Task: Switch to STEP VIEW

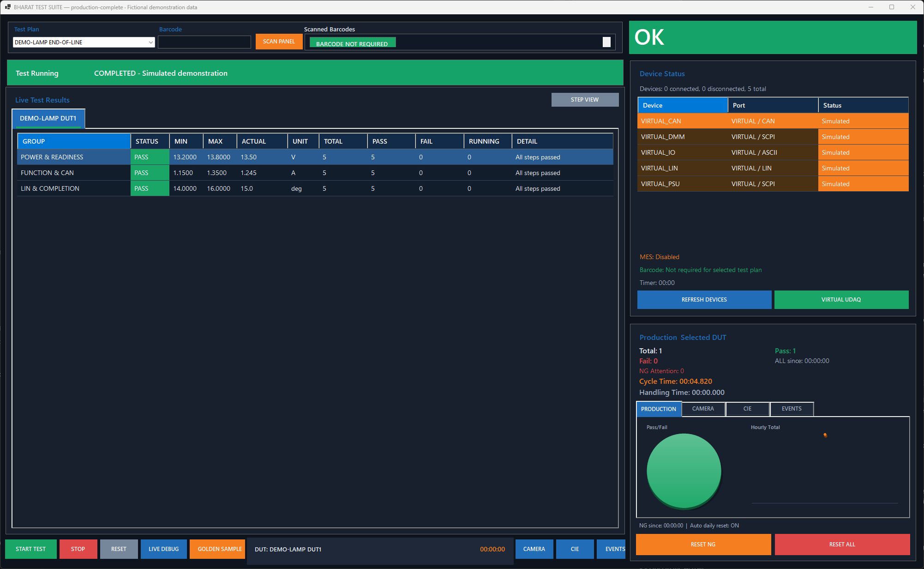Action: [x=585, y=100]
